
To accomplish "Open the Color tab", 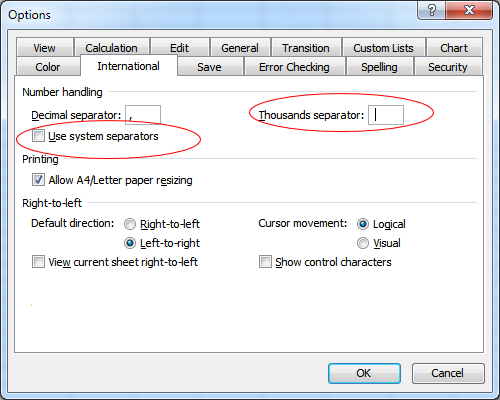I will coord(48,67).
